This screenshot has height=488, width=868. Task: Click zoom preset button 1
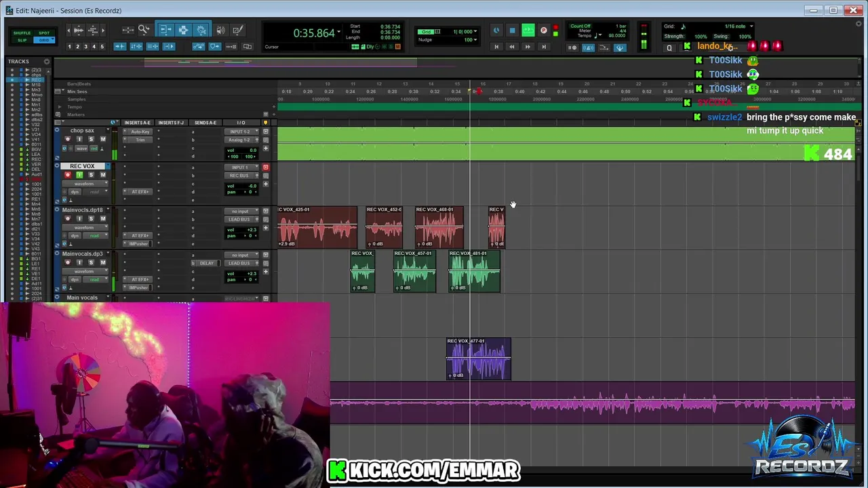point(69,47)
